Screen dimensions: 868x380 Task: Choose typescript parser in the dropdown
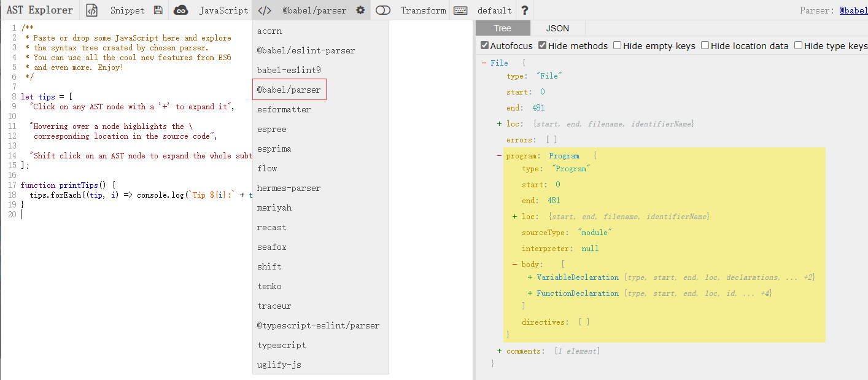click(281, 345)
